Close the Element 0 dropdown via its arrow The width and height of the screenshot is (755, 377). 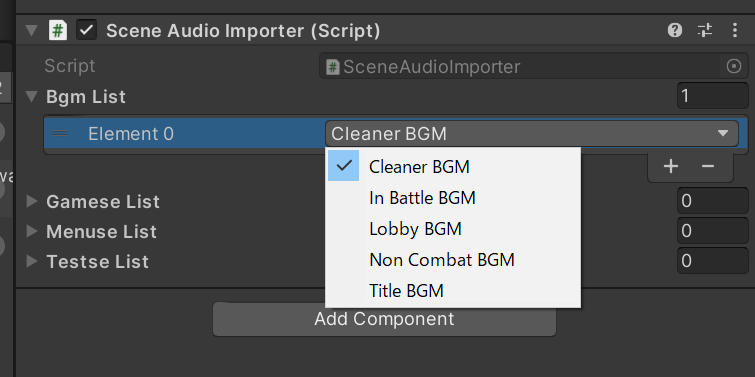pos(723,133)
